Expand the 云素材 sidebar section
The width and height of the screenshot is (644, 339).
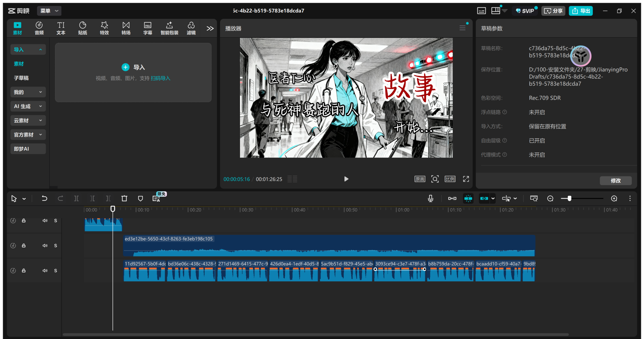click(28, 121)
